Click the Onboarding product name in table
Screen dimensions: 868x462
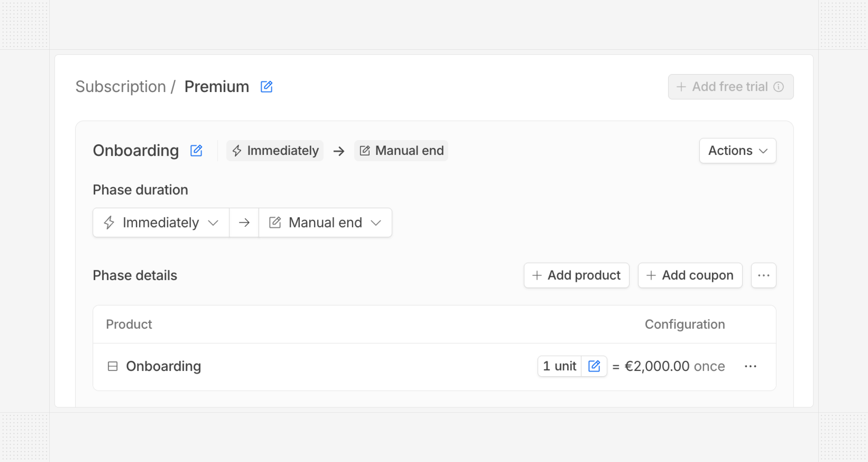[163, 366]
